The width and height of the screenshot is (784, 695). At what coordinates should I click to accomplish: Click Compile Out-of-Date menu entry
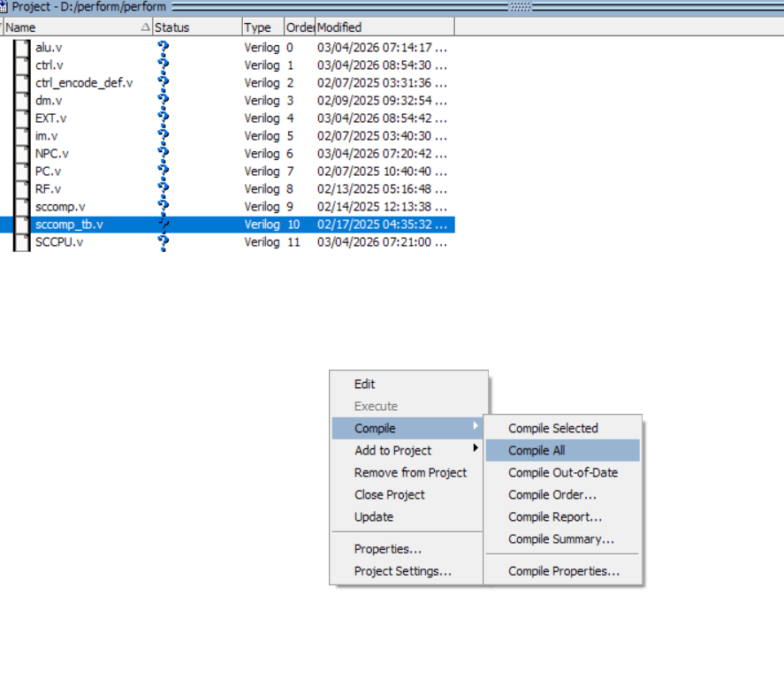pos(562,472)
